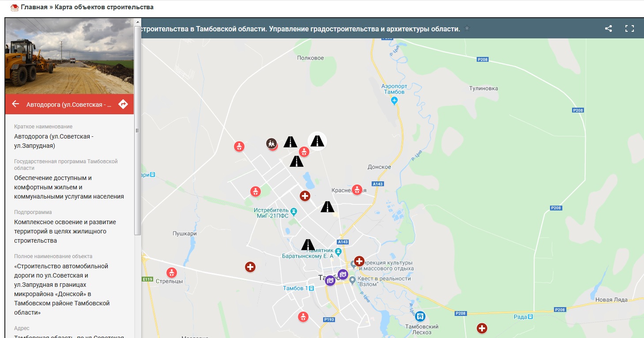Enter fullscreen map view
This screenshot has width=644, height=338.
coord(629,29)
